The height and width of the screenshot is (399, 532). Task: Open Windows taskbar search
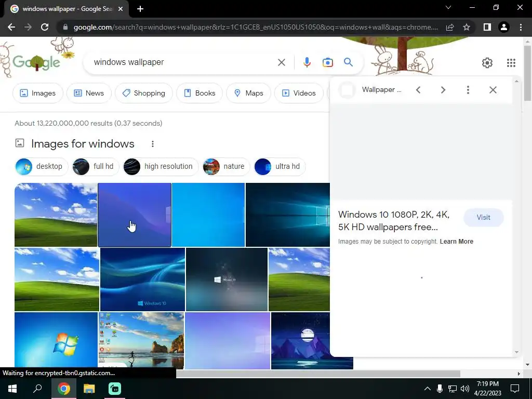click(37, 389)
